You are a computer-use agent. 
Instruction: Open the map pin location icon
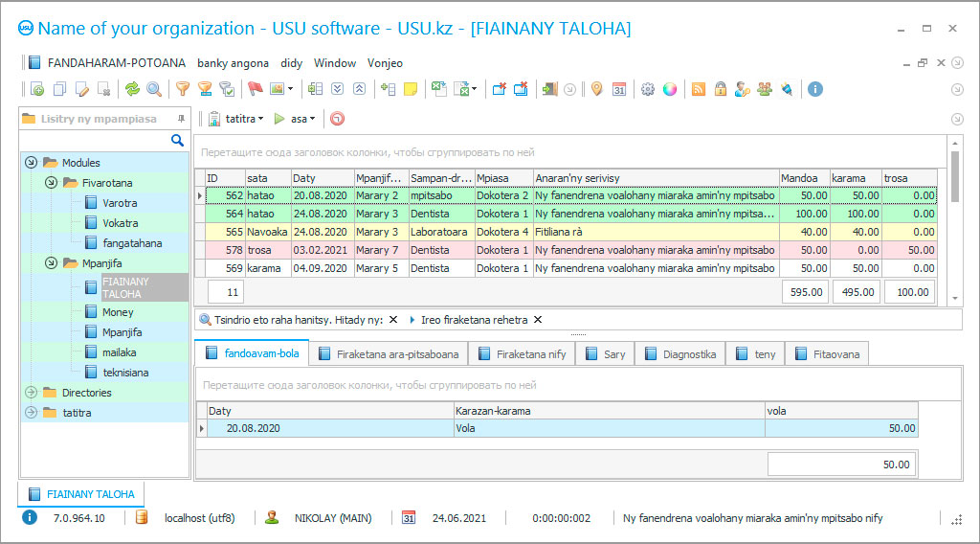click(596, 89)
